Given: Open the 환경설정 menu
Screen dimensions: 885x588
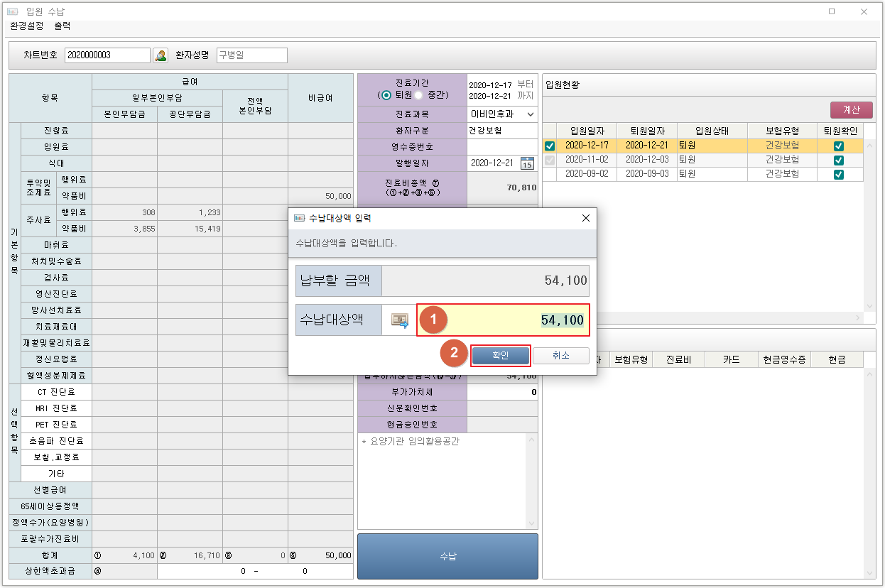Looking at the screenshot, I should [27, 26].
